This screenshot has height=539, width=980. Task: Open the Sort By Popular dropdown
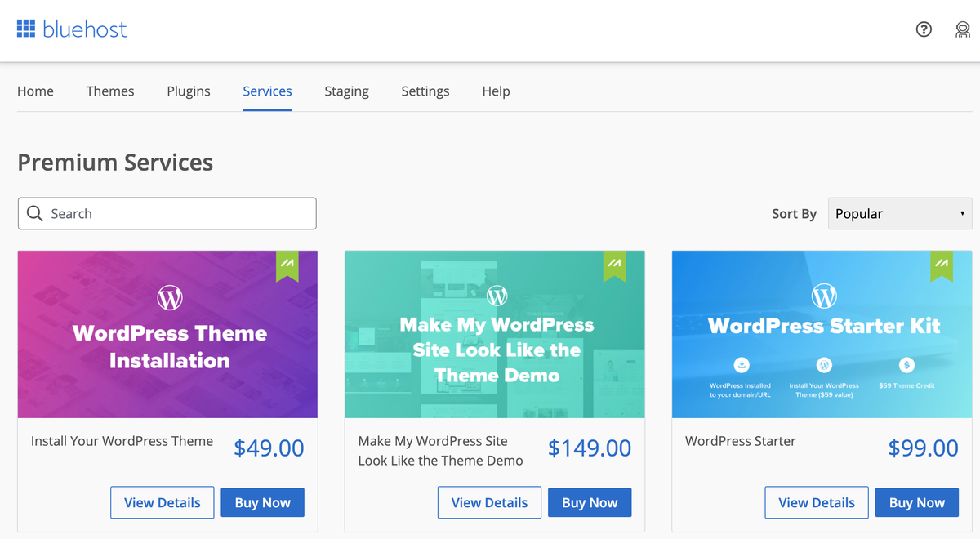(900, 213)
